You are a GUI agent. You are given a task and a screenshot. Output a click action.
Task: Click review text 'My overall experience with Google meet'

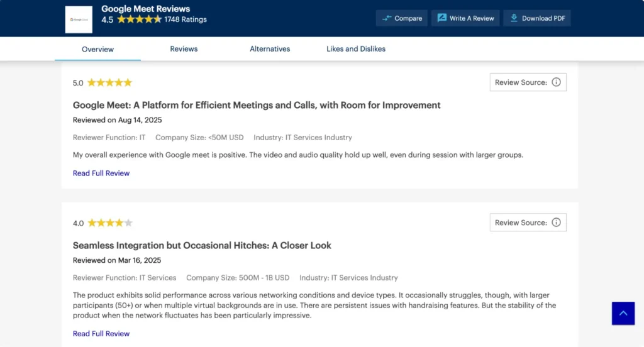pyautogui.click(x=298, y=155)
